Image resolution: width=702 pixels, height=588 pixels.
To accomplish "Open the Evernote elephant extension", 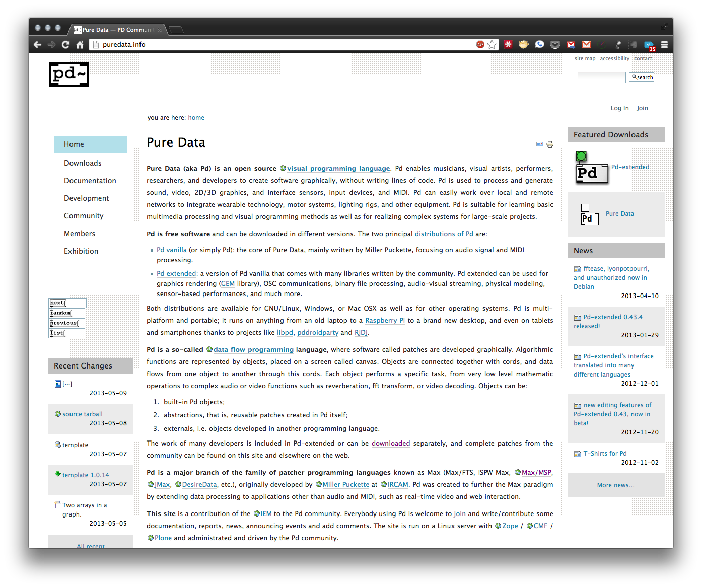I will (x=633, y=45).
